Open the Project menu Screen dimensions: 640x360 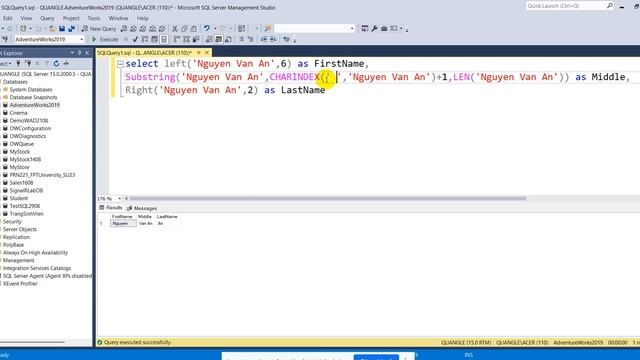click(71, 18)
